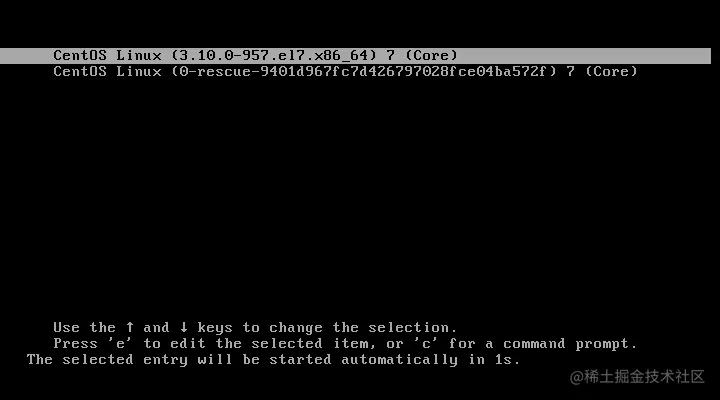720x400 pixels.
Task: Click 'change the selection' help text
Action: point(363,328)
